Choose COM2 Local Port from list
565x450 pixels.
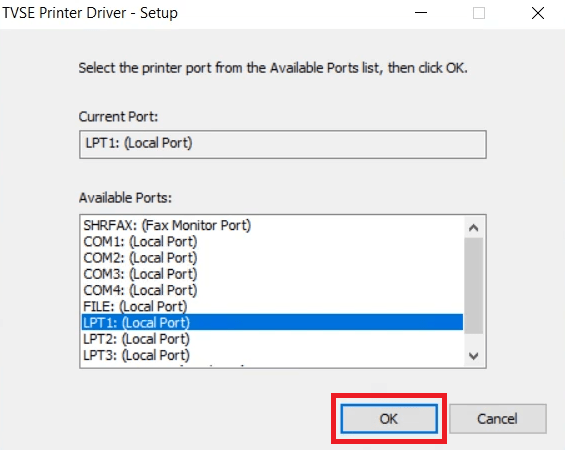pyautogui.click(x=272, y=258)
